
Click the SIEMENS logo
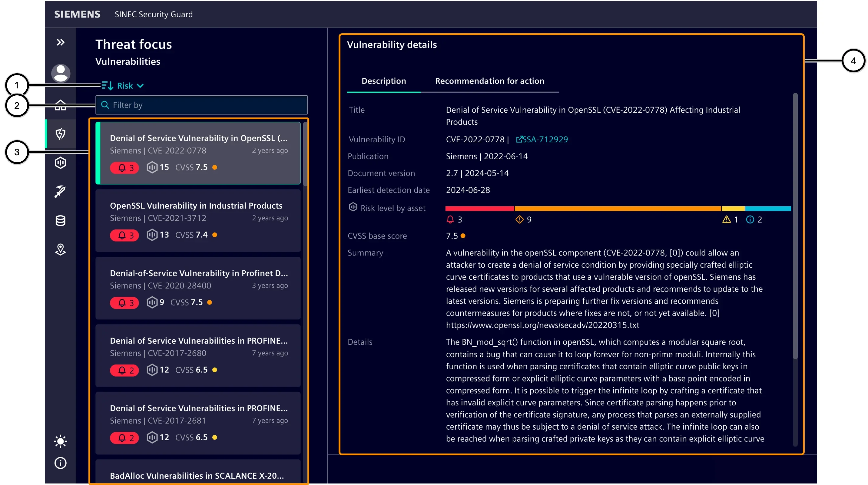click(77, 14)
